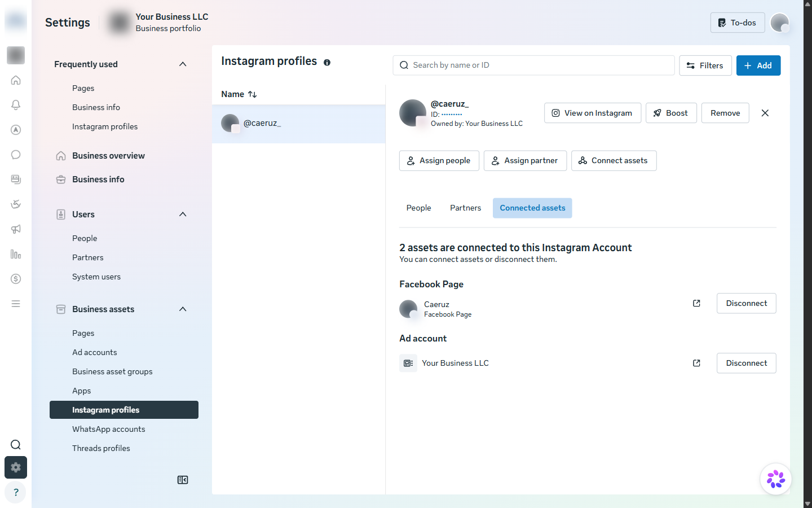Collapse the Users section chevron

pyautogui.click(x=183, y=214)
